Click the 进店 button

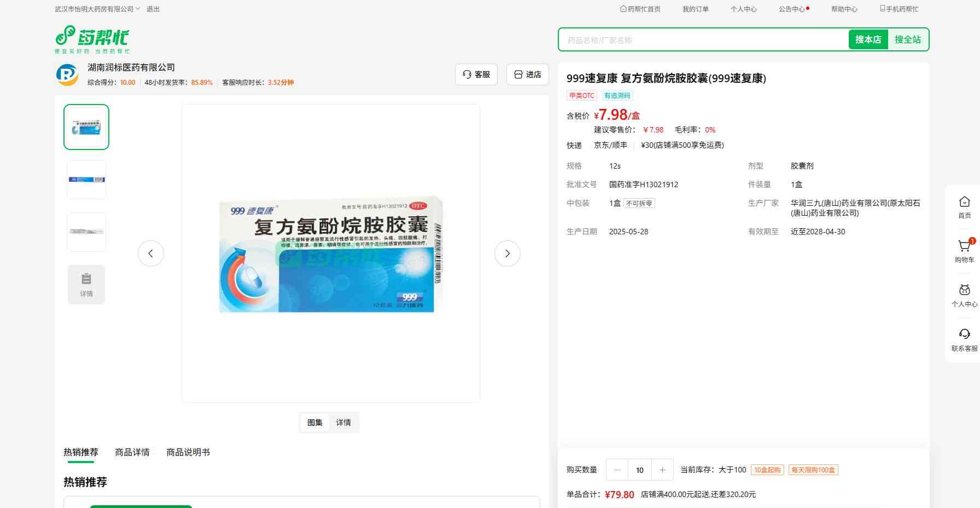pyautogui.click(x=528, y=74)
